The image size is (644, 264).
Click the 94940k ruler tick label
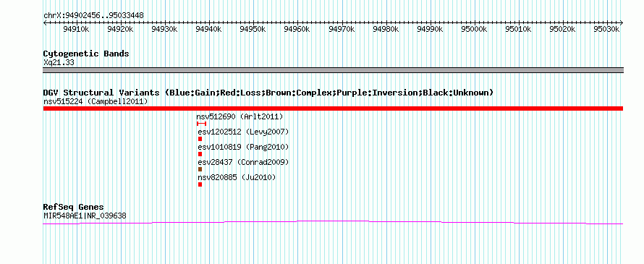[x=208, y=30]
